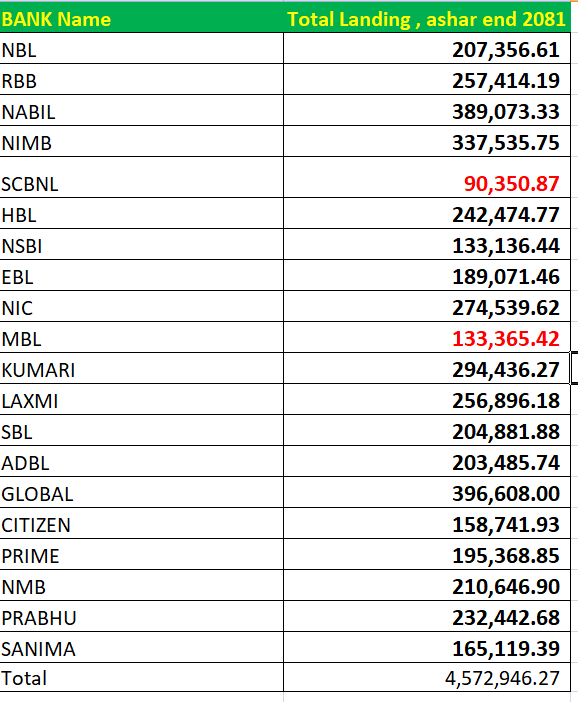The image size is (578, 702).
Task: Click the NABIL cell
Action: (141, 111)
